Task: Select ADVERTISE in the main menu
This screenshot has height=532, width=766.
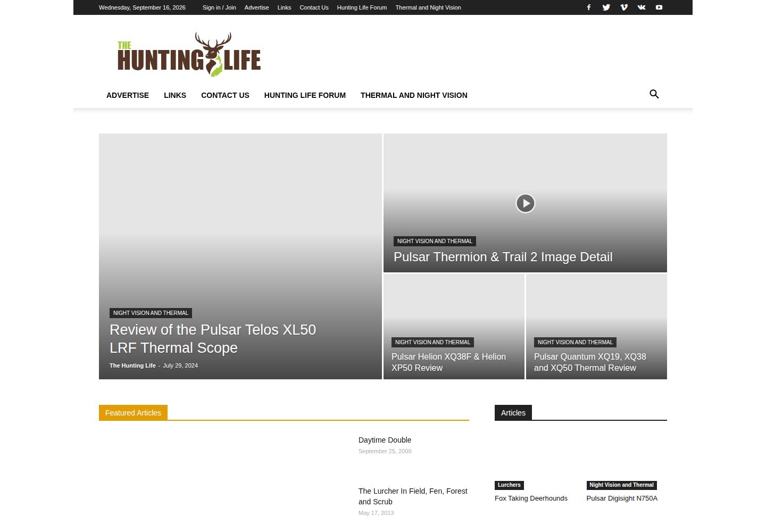Action: tap(128, 95)
